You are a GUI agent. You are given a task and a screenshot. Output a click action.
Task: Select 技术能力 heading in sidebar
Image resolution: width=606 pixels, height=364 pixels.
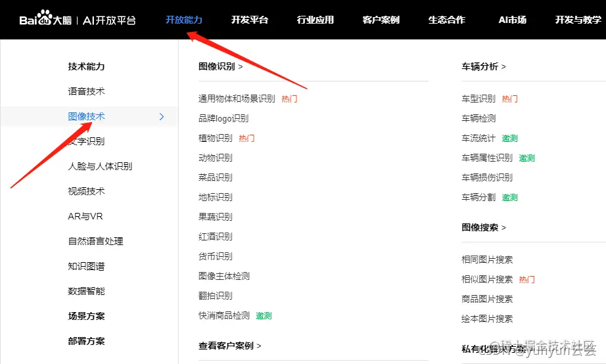pos(86,66)
